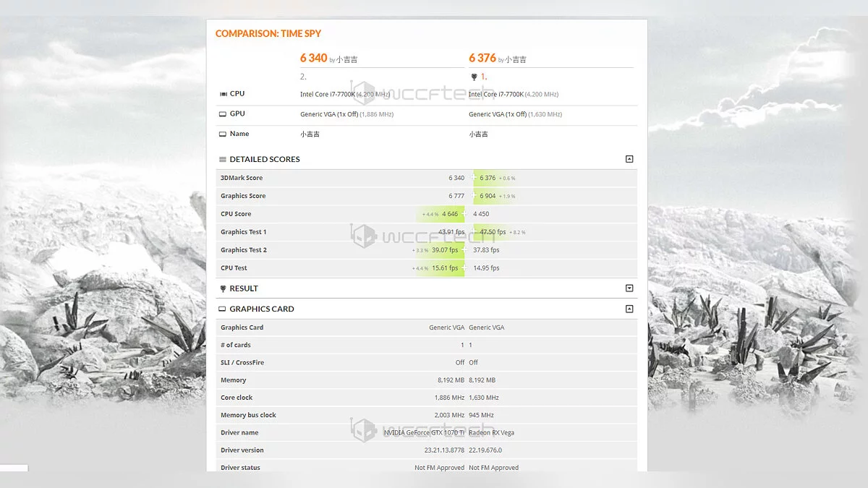Select the Driver status row label
The height and width of the screenshot is (488, 868).
pyautogui.click(x=240, y=468)
